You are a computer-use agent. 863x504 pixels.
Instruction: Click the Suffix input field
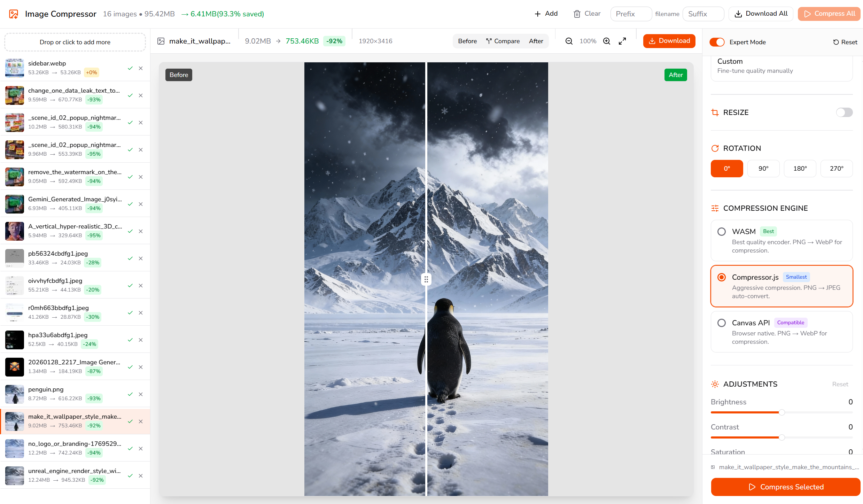coord(703,14)
